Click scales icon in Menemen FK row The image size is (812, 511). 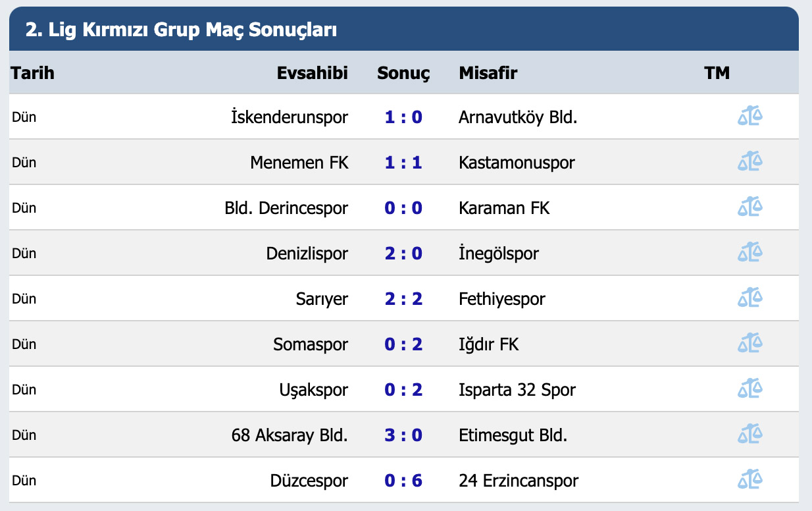click(749, 162)
